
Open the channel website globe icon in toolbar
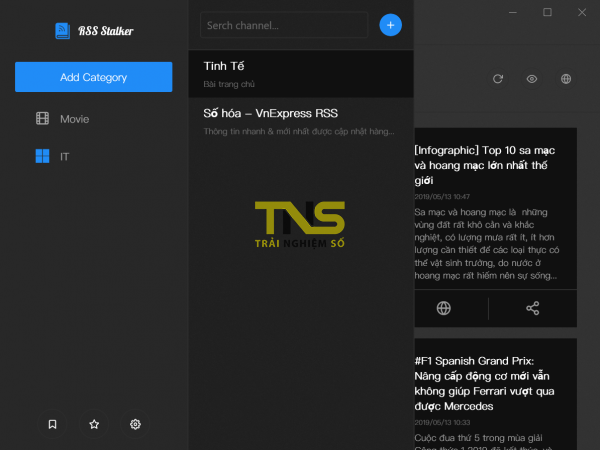pos(566,79)
